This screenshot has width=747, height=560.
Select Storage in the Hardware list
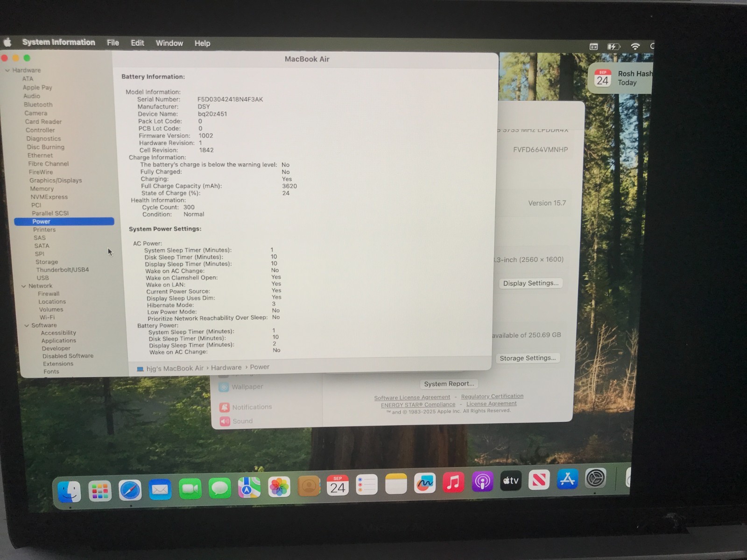47,262
